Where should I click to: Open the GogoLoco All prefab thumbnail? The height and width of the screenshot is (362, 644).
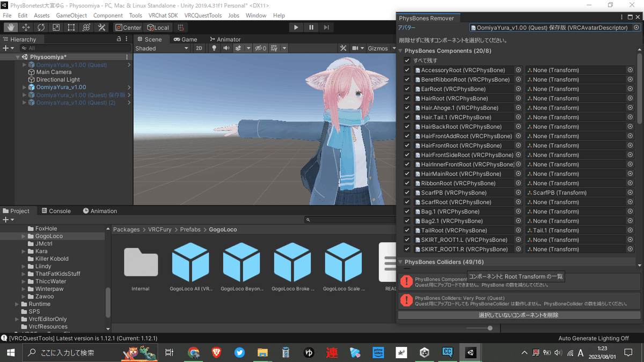pos(191,263)
